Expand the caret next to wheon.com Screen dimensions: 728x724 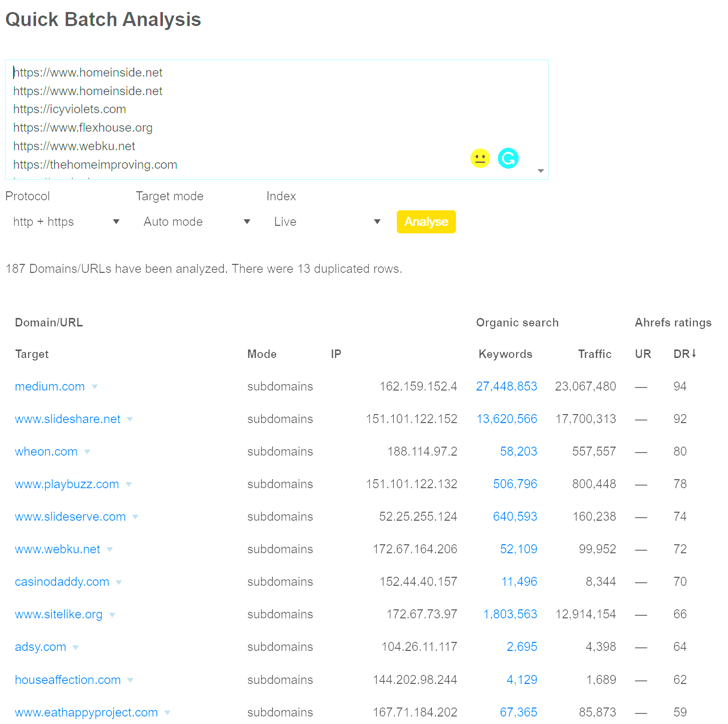[87, 452]
